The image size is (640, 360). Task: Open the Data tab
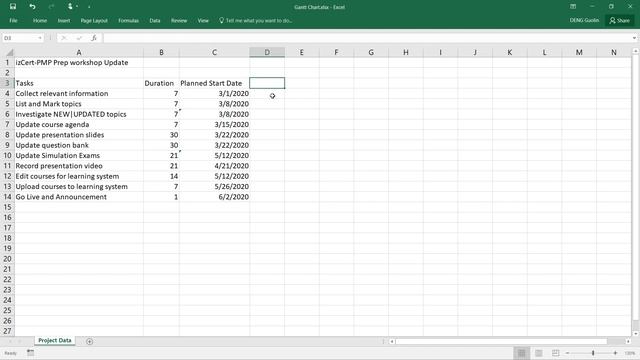pyautogui.click(x=155, y=20)
